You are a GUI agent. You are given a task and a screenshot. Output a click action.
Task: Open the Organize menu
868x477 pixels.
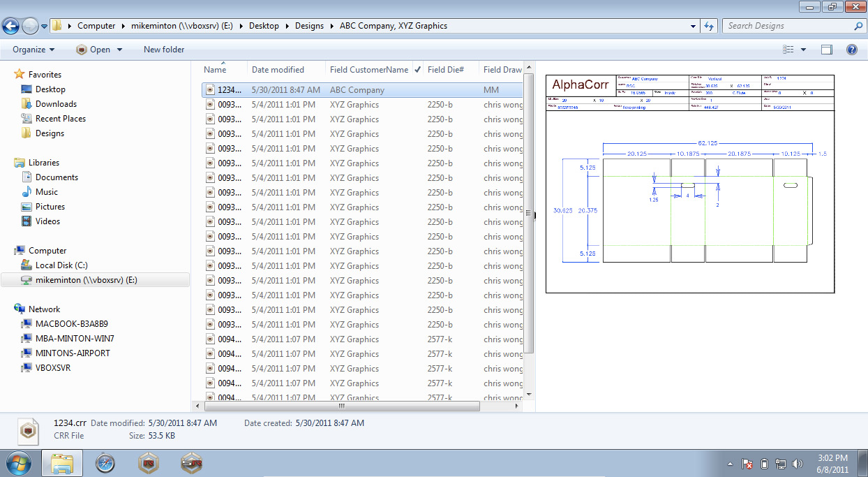[33, 50]
